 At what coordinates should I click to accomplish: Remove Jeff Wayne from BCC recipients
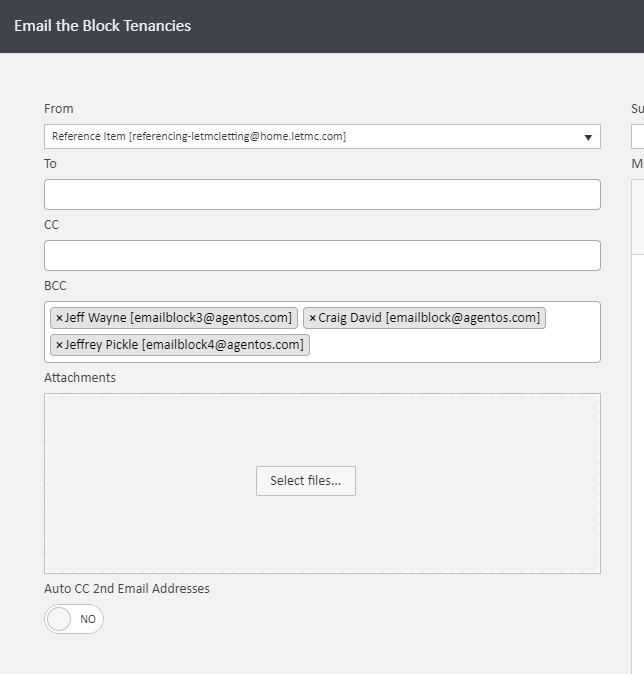point(59,318)
